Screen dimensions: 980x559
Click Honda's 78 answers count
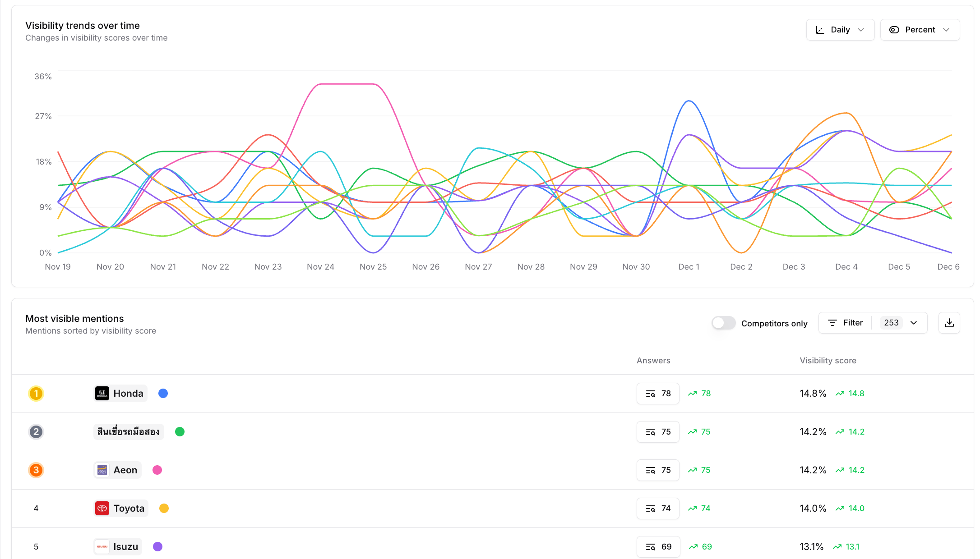tap(658, 393)
